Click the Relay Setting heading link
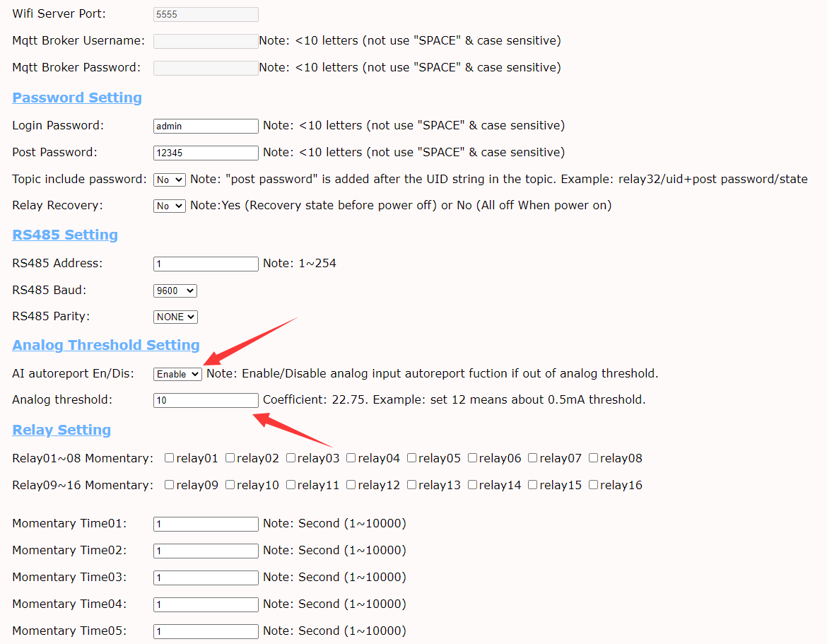Viewport: 827px width, 644px height. (61, 430)
